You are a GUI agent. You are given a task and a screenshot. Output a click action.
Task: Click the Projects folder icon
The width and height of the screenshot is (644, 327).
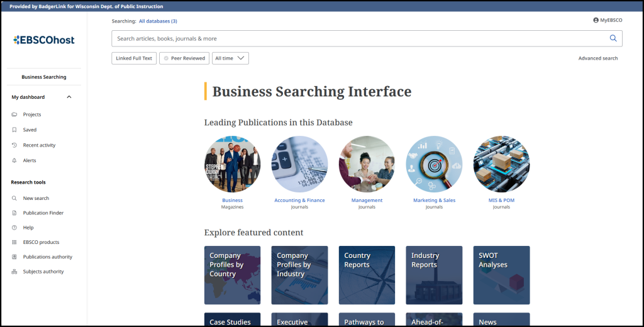pyautogui.click(x=14, y=114)
